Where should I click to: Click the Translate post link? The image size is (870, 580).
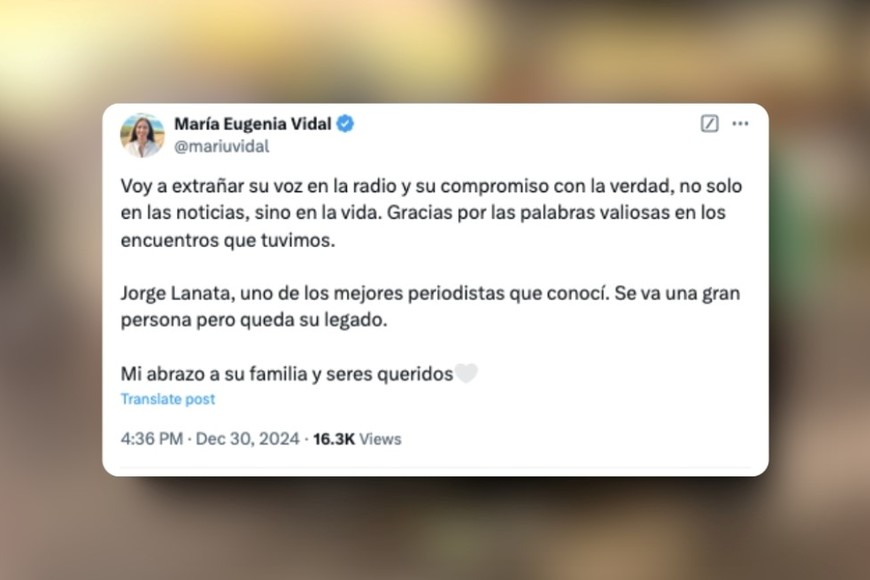168,399
